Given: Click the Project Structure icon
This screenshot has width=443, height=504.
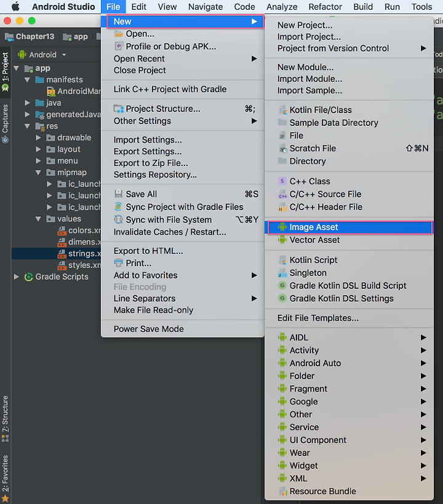Looking at the screenshot, I should tap(119, 109).
